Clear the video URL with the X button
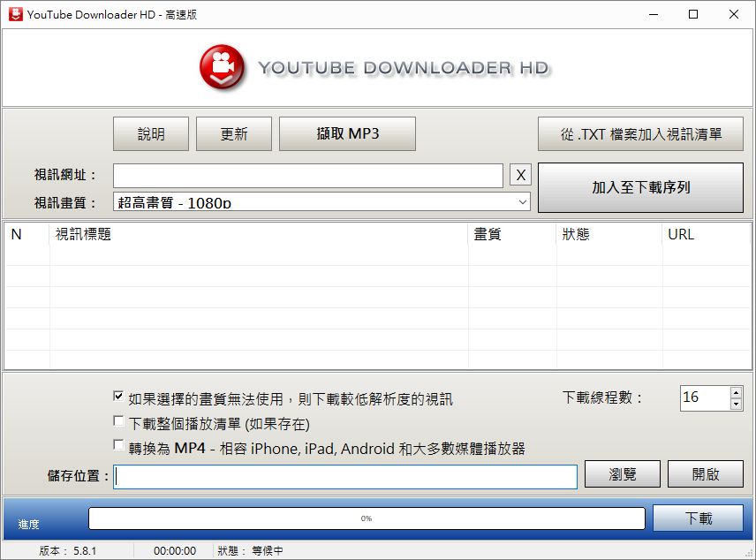 tap(521, 175)
